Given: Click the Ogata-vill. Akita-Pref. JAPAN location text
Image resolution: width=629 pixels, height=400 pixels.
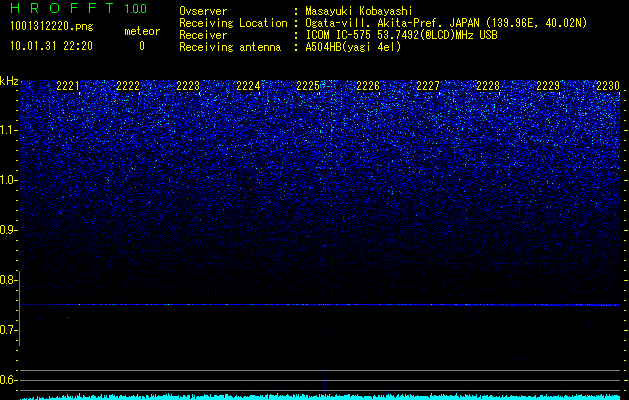Looking at the screenshot, I should click(446, 23).
